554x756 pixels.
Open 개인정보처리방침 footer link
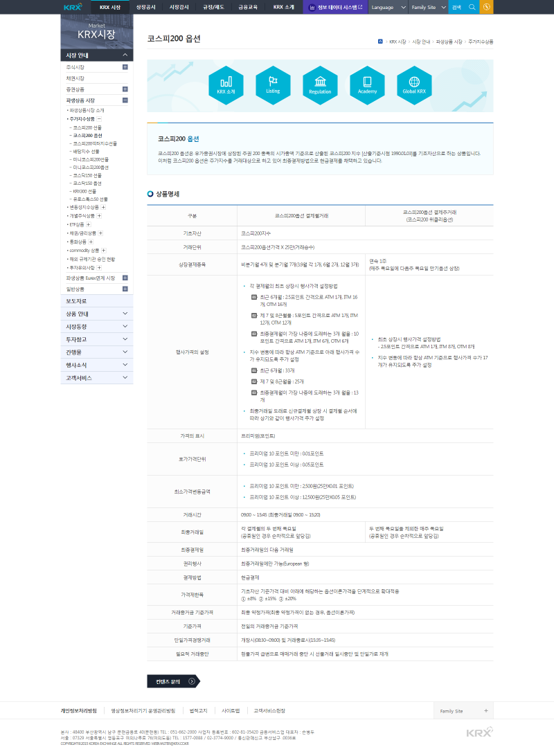point(78,711)
